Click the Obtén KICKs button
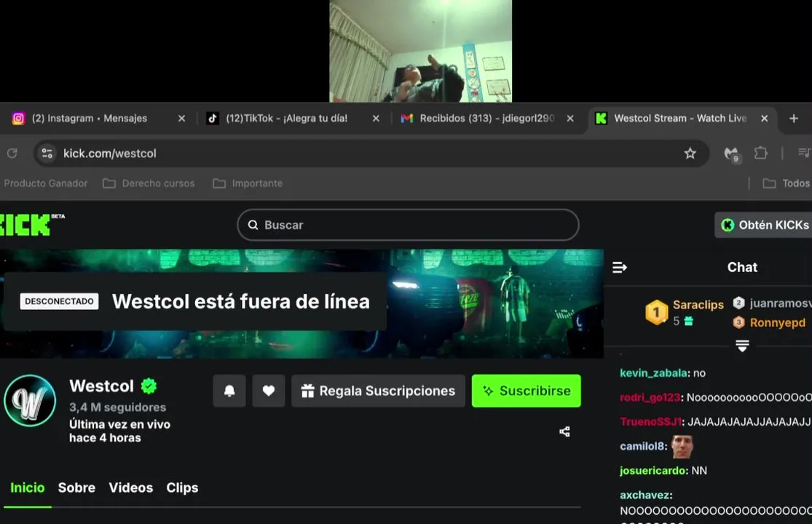Viewport: 812px width, 524px height. coord(764,225)
